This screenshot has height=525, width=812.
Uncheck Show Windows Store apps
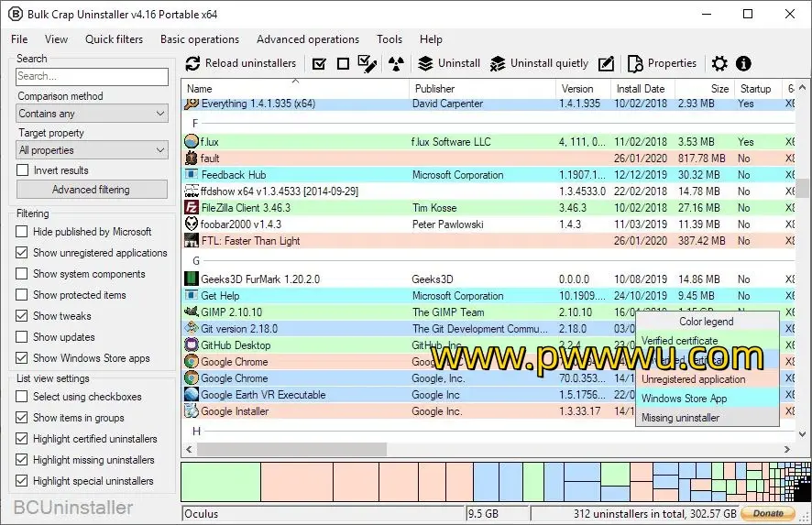pyautogui.click(x=23, y=358)
